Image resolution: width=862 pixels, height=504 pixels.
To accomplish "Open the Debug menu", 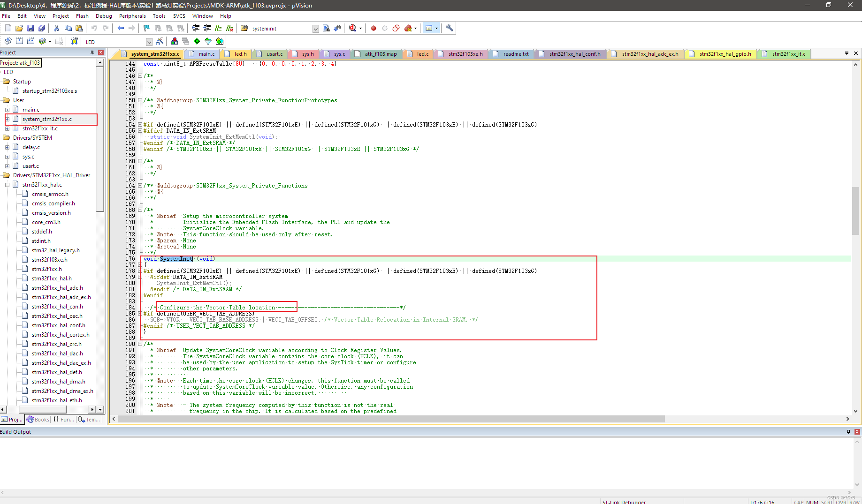I will click(104, 16).
